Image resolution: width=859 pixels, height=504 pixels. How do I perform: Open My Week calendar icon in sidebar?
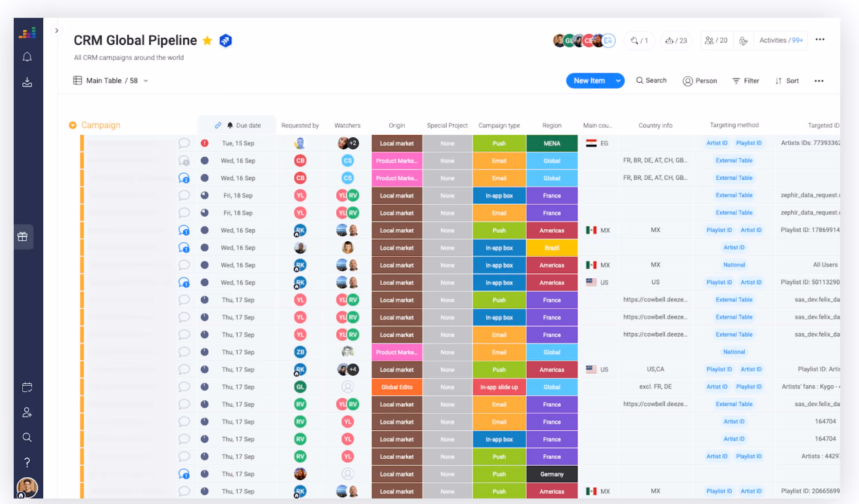point(27,387)
